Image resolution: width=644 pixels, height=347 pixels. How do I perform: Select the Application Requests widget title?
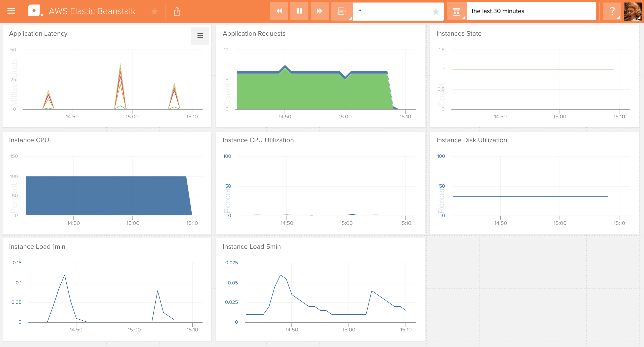click(254, 34)
